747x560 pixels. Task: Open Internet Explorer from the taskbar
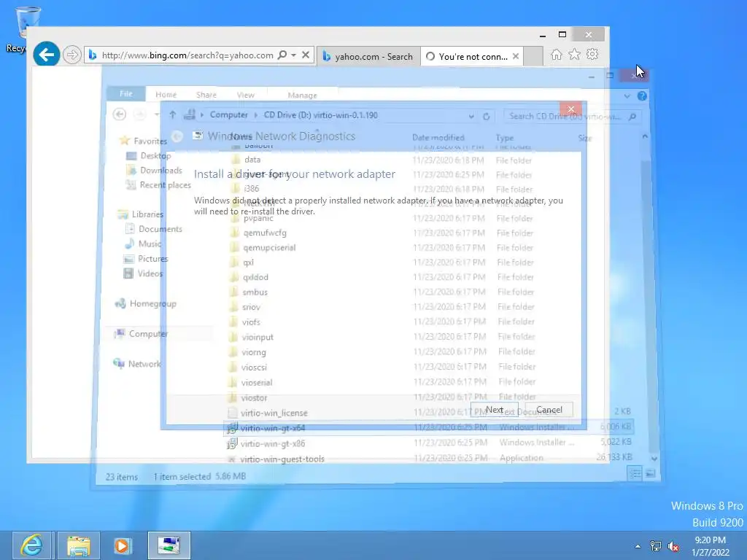(x=32, y=545)
